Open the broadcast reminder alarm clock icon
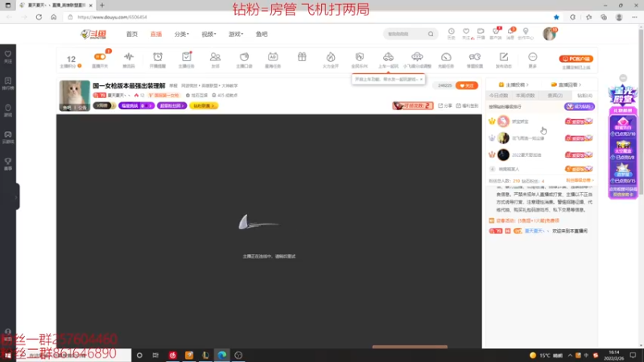 click(158, 56)
